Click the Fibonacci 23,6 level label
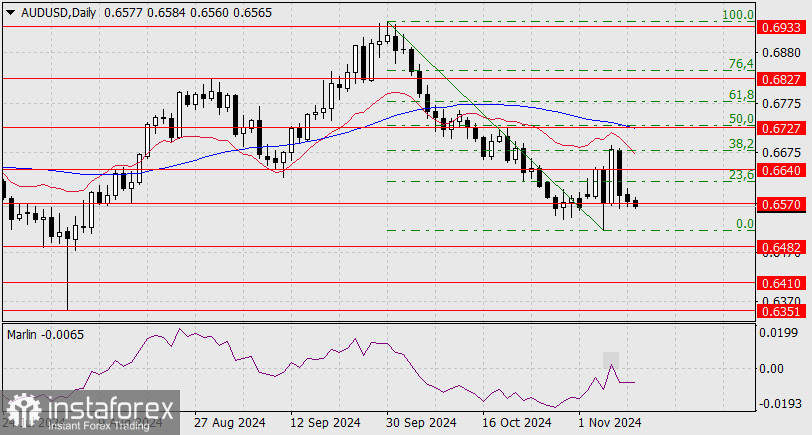Viewport: 812px width, 435px height. [741, 175]
